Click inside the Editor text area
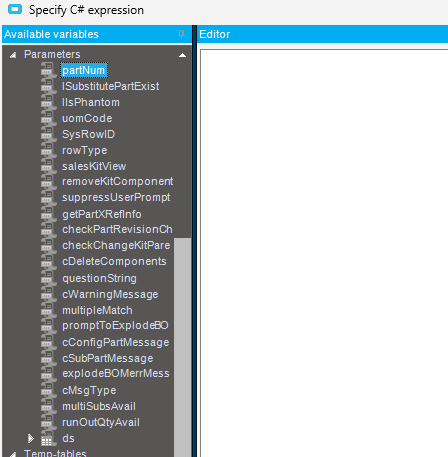 coord(324,253)
